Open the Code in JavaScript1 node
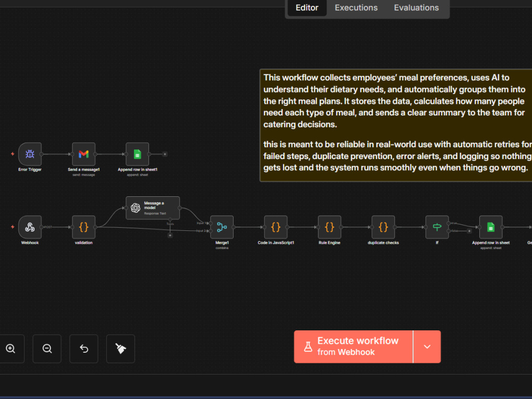This screenshot has width=532, height=399. pos(276,227)
